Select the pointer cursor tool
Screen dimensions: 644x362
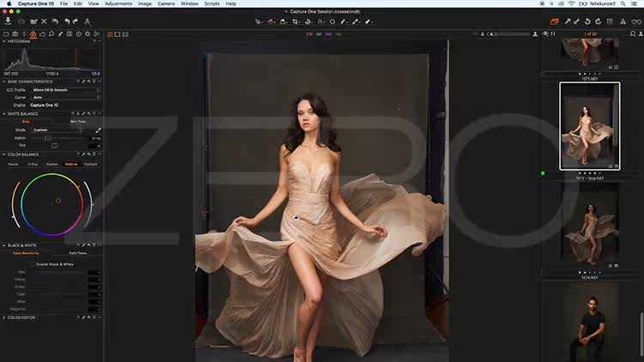tap(258, 21)
